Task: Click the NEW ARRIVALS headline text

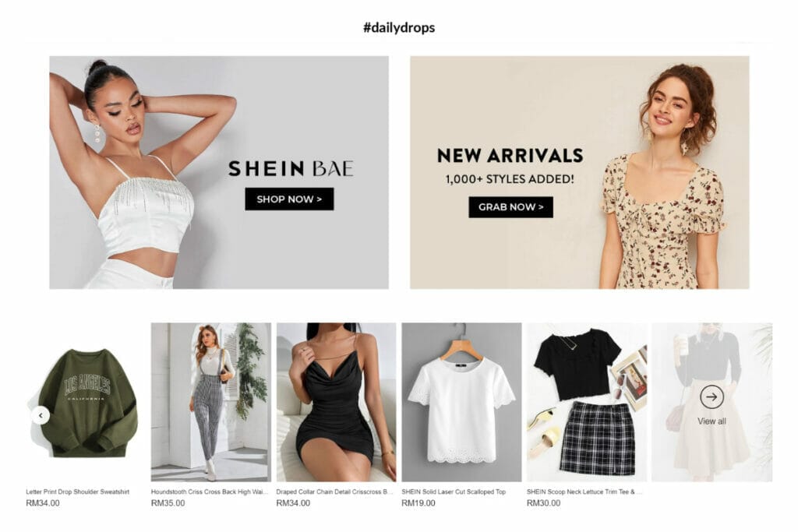Action: pyautogui.click(x=510, y=155)
